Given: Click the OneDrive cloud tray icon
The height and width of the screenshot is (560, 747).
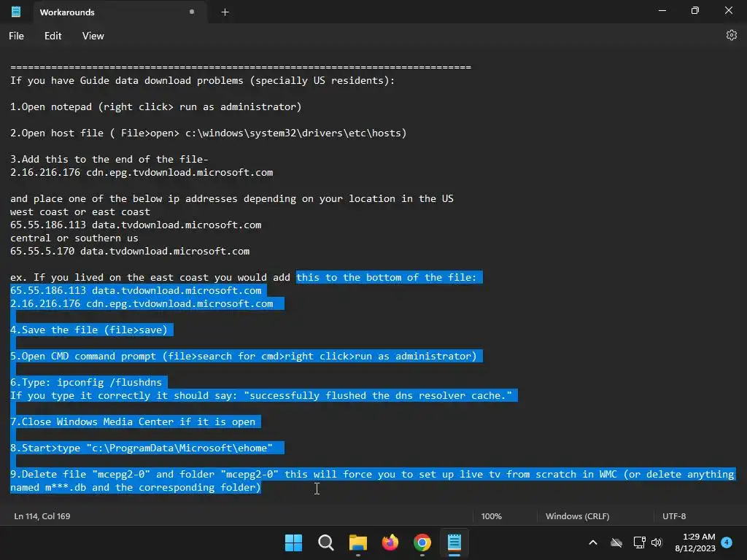Looking at the screenshot, I should coord(616,542).
